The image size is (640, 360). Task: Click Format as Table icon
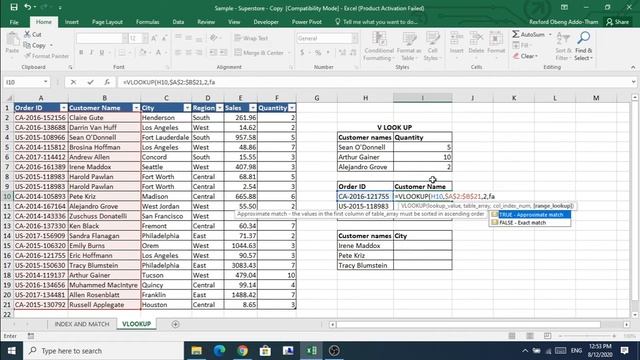(x=409, y=39)
